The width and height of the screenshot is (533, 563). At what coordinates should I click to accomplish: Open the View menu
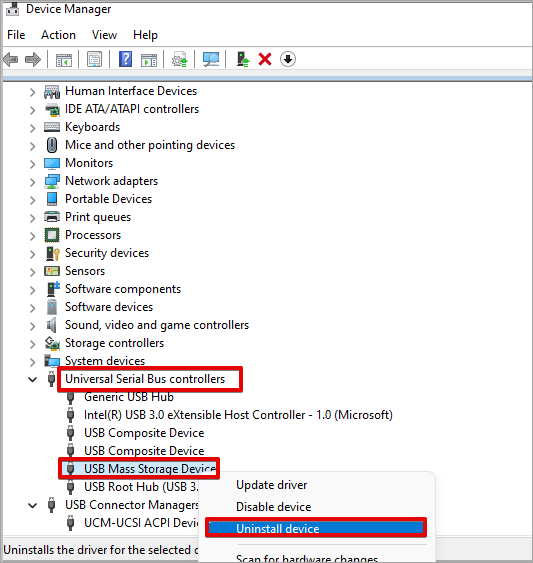tap(104, 35)
